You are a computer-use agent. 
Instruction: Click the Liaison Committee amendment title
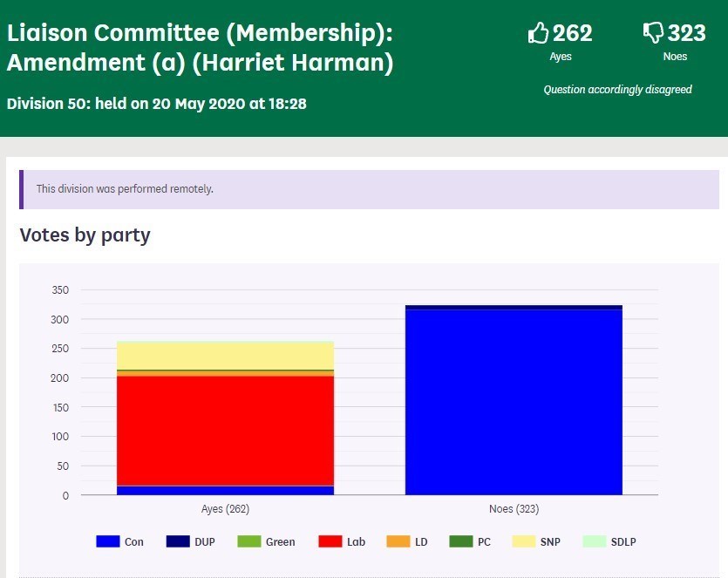(200, 49)
